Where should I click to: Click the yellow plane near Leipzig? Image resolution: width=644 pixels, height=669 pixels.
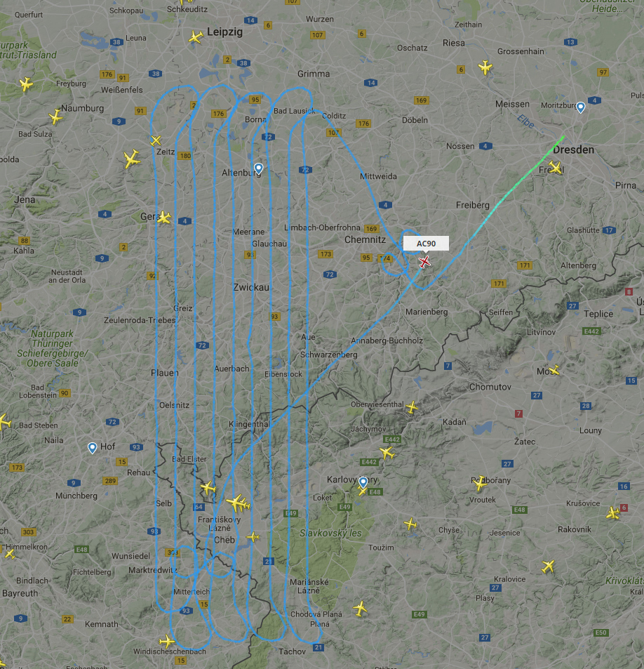pos(196,37)
